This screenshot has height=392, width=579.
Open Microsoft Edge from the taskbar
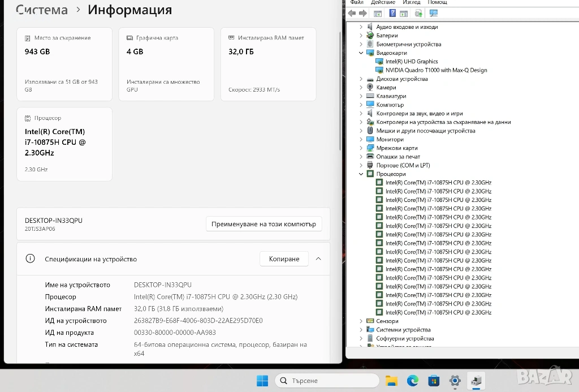click(x=413, y=381)
